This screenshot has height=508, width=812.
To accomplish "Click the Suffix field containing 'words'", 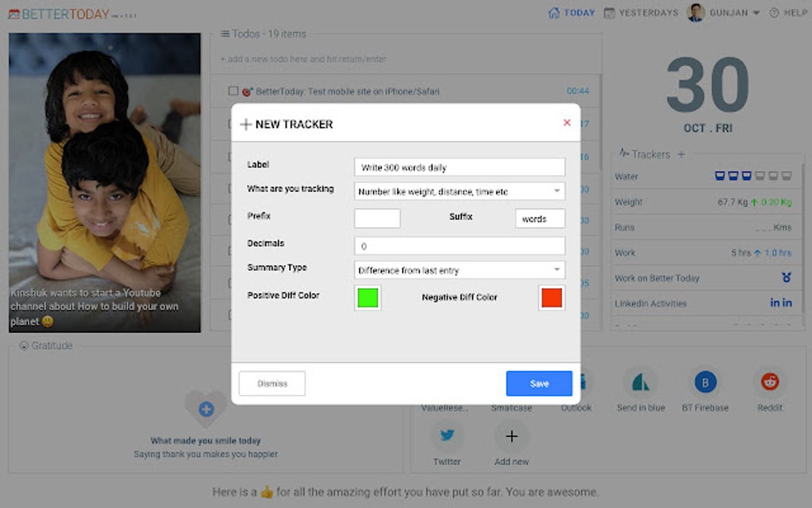I will (540, 218).
